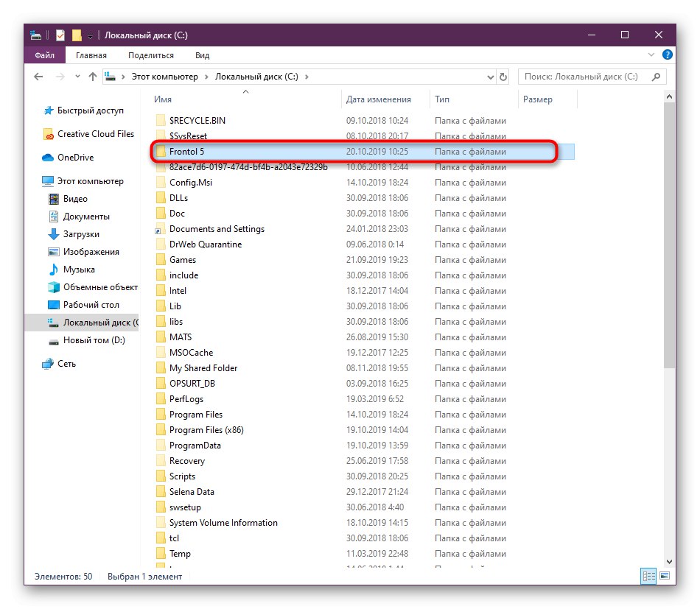Select Этот компьютер in navigation pane
Screen dimensions: 700x609
point(83,181)
